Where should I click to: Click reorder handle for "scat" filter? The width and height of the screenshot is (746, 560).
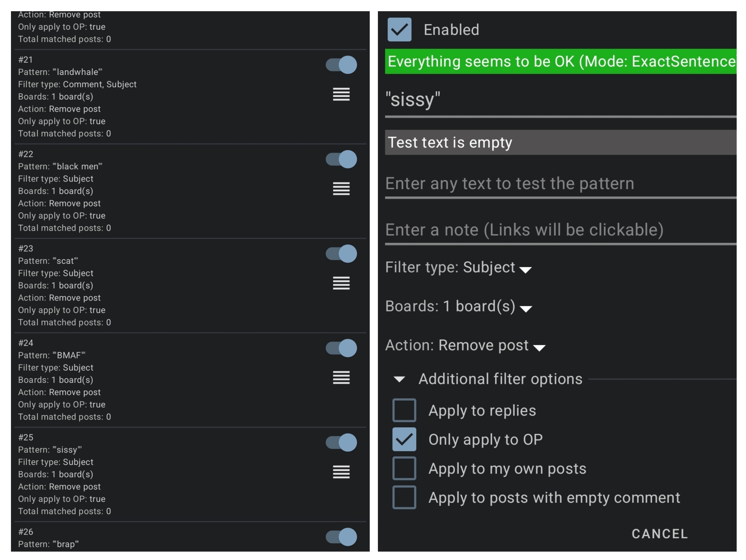(341, 283)
